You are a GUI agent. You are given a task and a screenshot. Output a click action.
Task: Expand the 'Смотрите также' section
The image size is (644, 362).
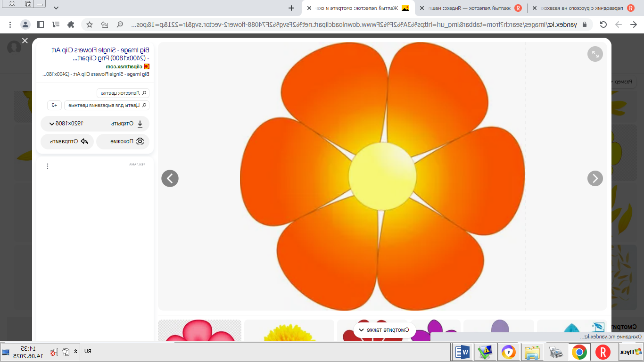[x=384, y=330]
